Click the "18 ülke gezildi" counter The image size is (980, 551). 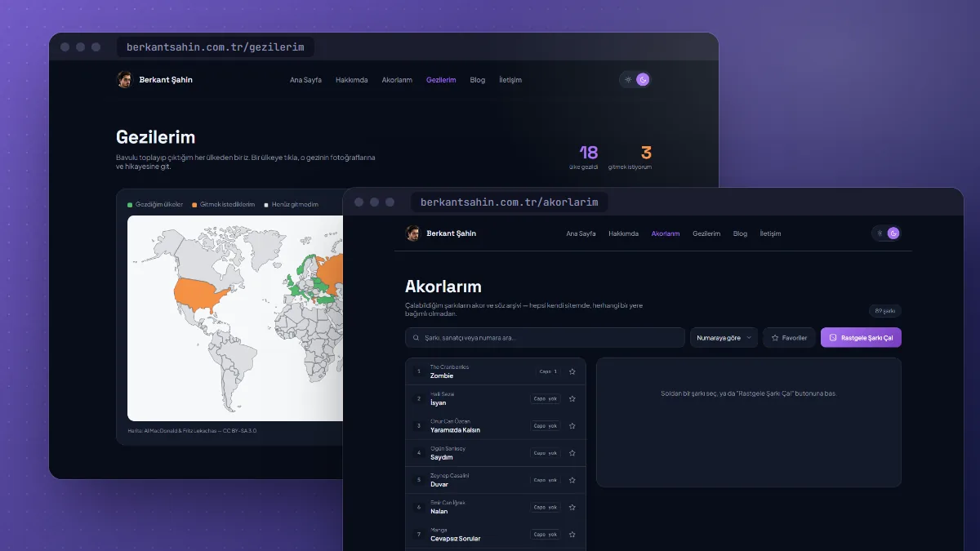tap(584, 157)
